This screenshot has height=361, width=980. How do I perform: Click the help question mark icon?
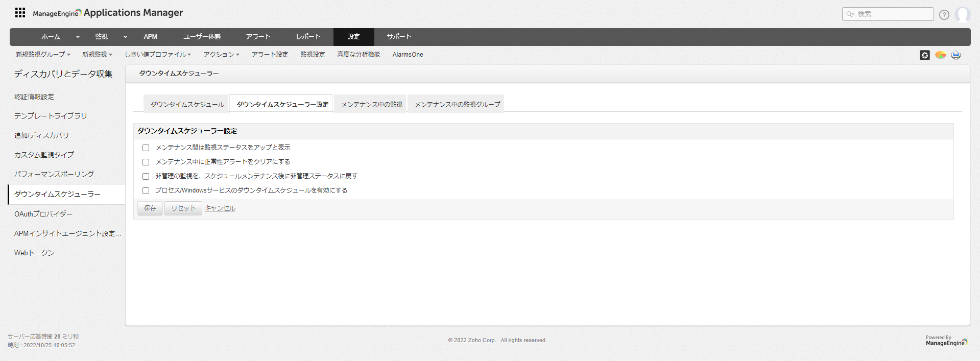pos(944,15)
